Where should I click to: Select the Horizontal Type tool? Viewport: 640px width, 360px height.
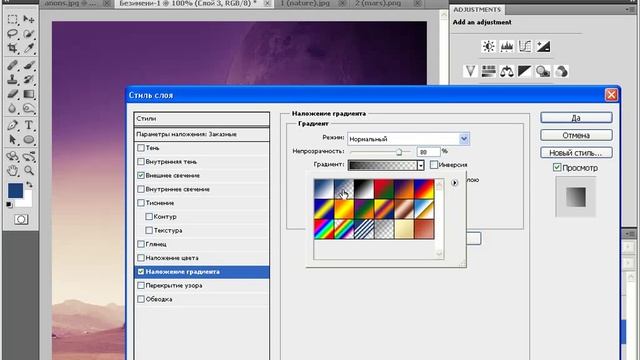click(x=29, y=125)
